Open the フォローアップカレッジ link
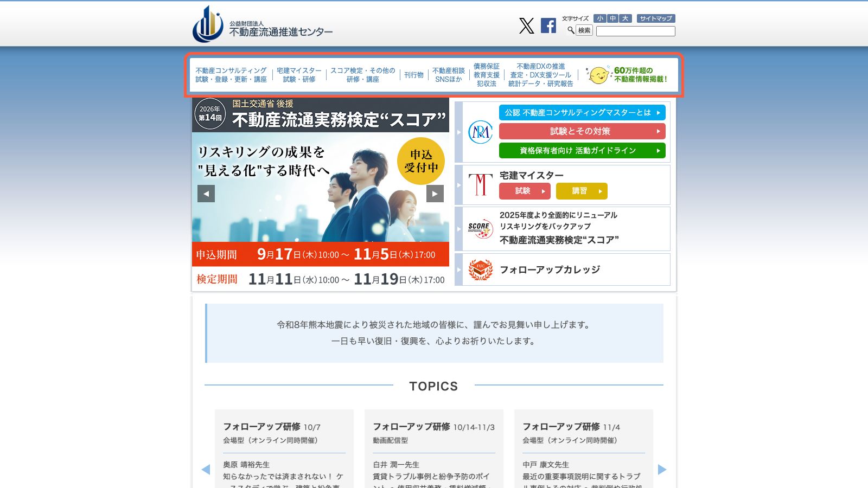 pos(550,269)
